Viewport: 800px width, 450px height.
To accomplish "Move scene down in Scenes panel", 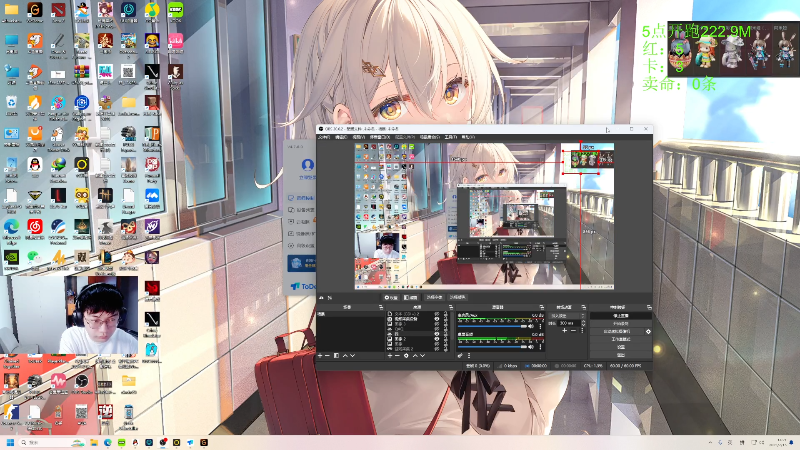I will coord(353,355).
